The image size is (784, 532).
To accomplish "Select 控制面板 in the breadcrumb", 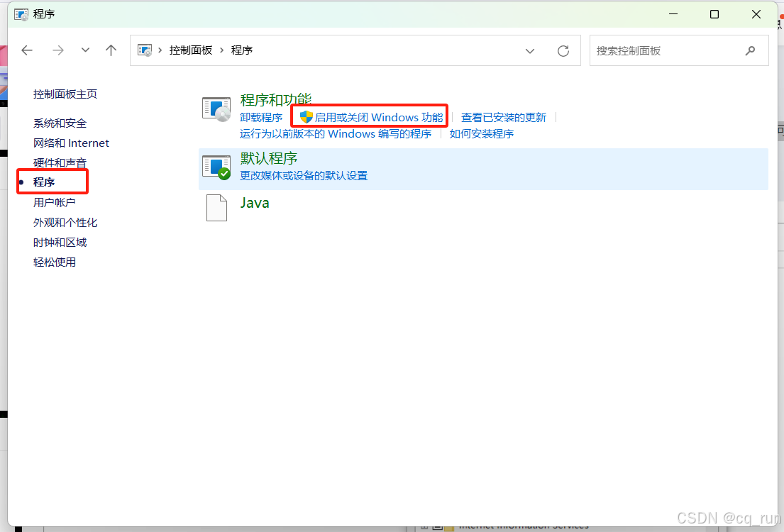I will coord(190,50).
